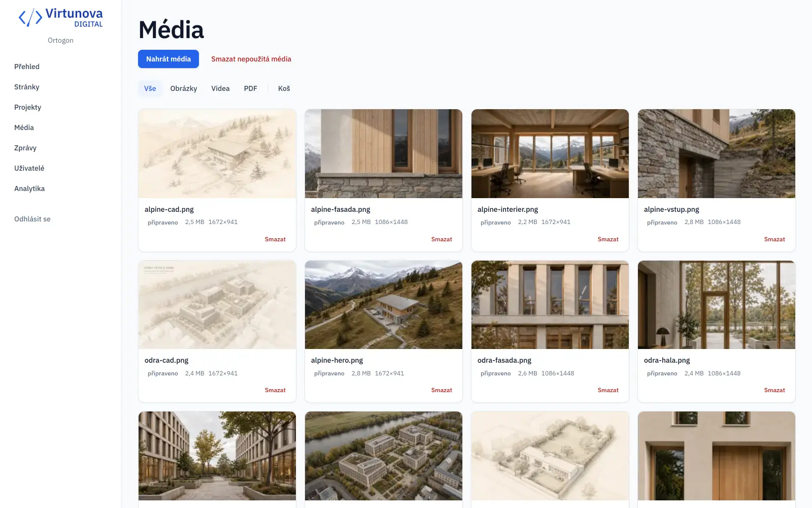Viewport: 812px width, 508px height.
Task: Click the odra-cad.png file name
Action: click(166, 360)
